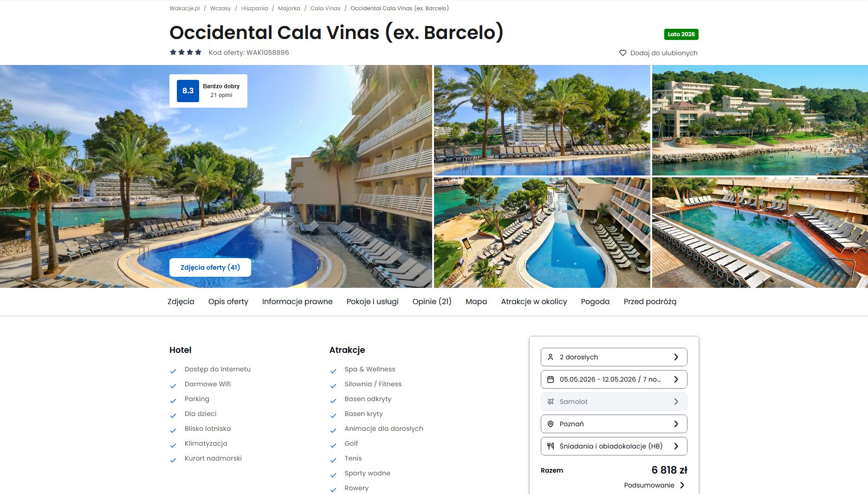
Task: Switch to the Opis oferty tab
Action: click(x=228, y=302)
